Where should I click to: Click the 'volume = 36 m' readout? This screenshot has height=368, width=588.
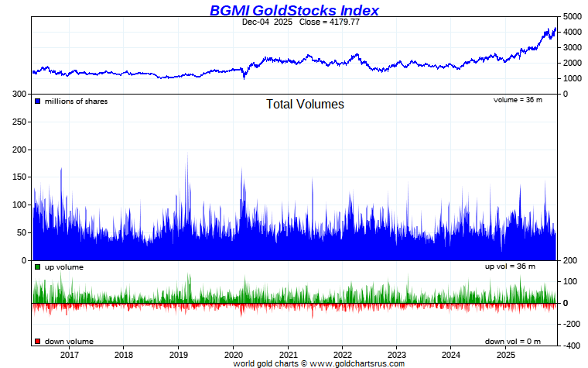pyautogui.click(x=518, y=100)
